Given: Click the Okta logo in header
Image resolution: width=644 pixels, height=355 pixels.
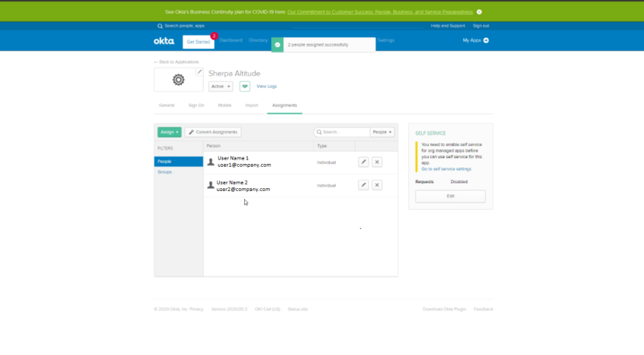Looking at the screenshot, I should pyautogui.click(x=164, y=41).
